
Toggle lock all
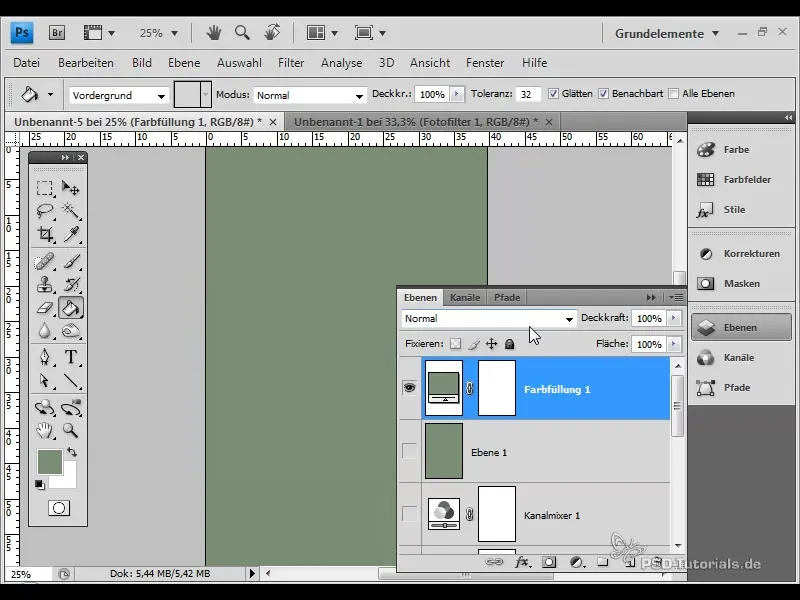(509, 344)
